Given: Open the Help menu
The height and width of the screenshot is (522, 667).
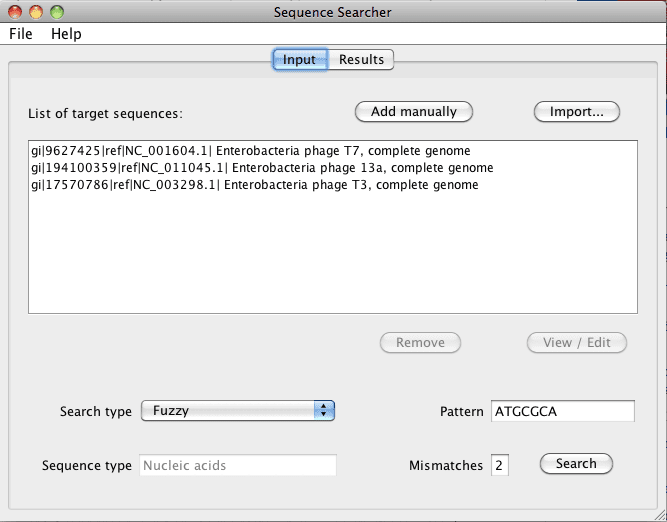Looking at the screenshot, I should pyautogui.click(x=66, y=34).
